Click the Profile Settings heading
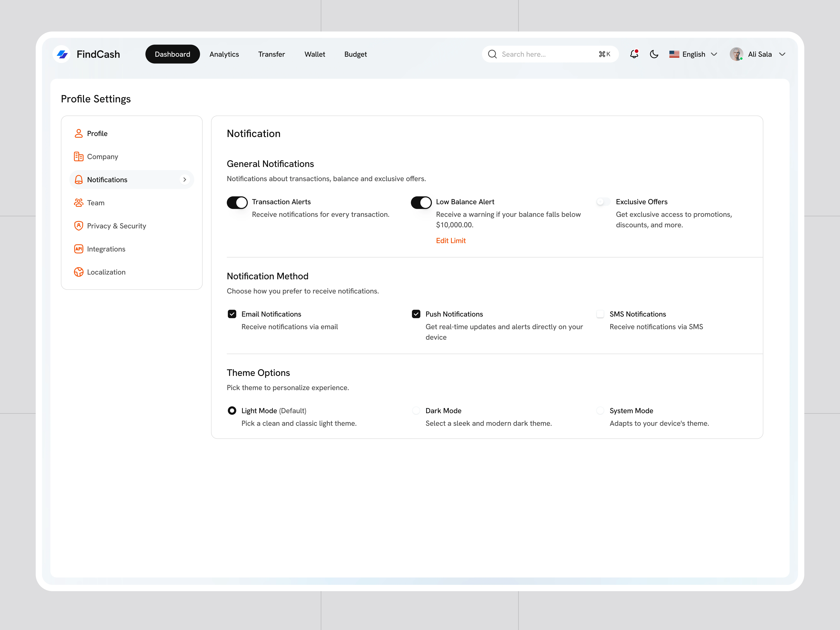Viewport: 840px width, 630px height. coord(96,99)
